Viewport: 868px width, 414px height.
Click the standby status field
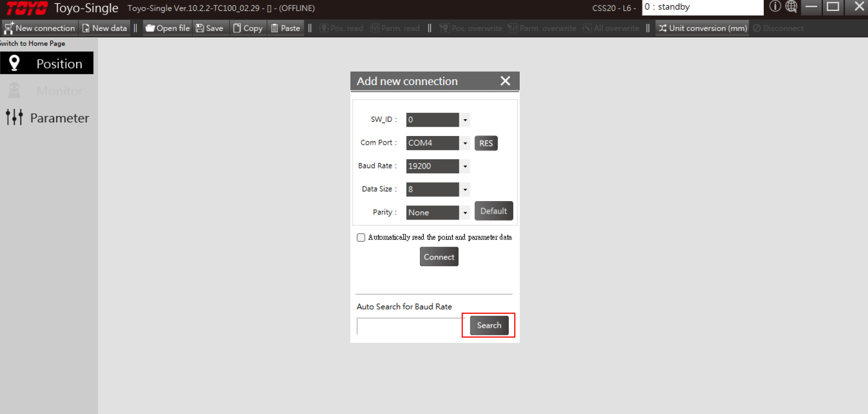coord(703,7)
